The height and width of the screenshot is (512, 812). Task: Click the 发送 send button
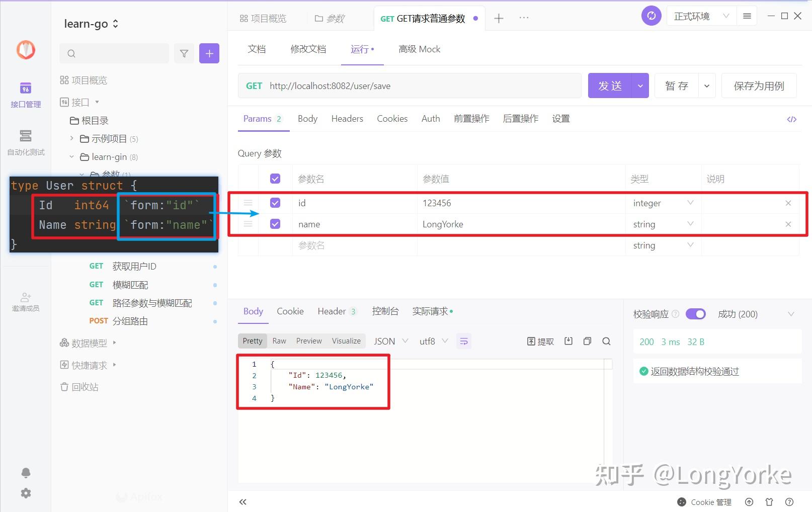coord(609,86)
